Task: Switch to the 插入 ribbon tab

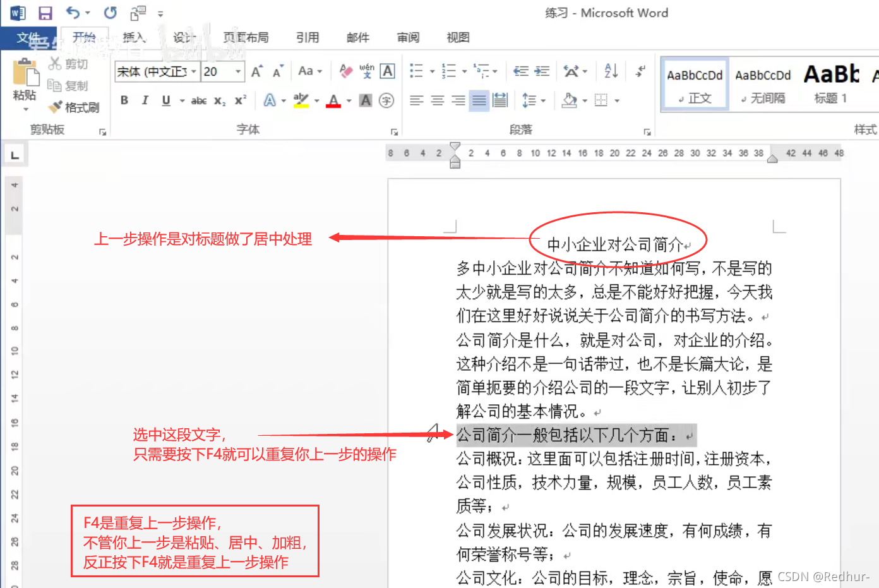Action: point(134,37)
